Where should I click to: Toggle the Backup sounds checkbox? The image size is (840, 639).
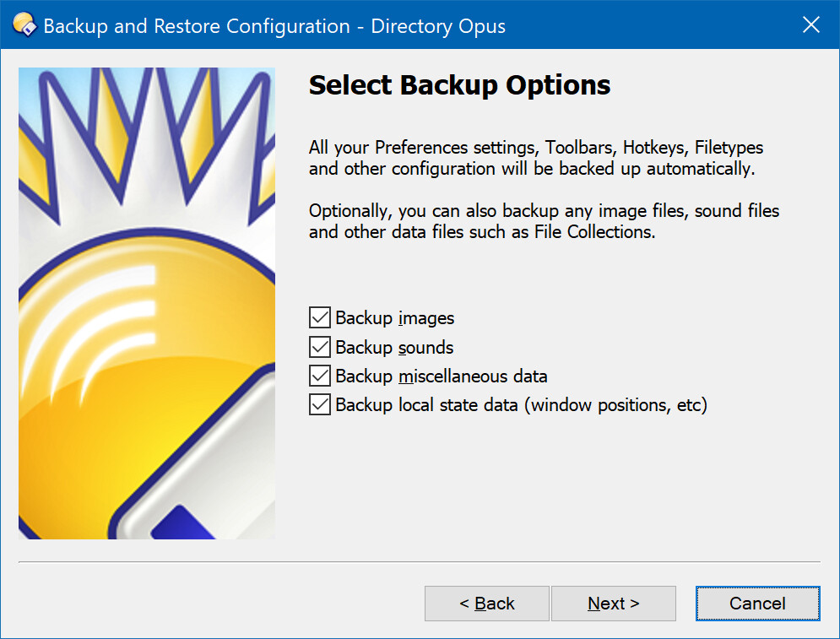(x=320, y=347)
